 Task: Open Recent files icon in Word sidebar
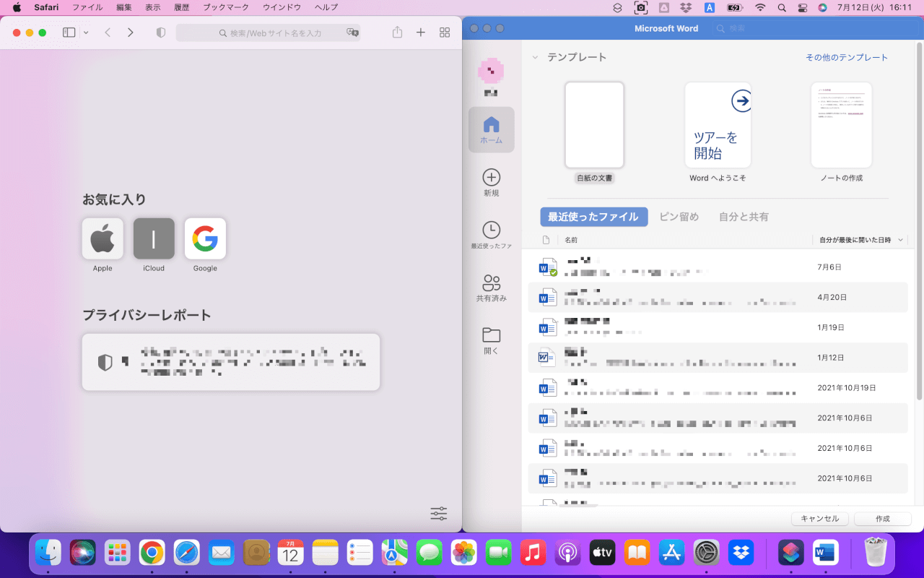pos(491,236)
